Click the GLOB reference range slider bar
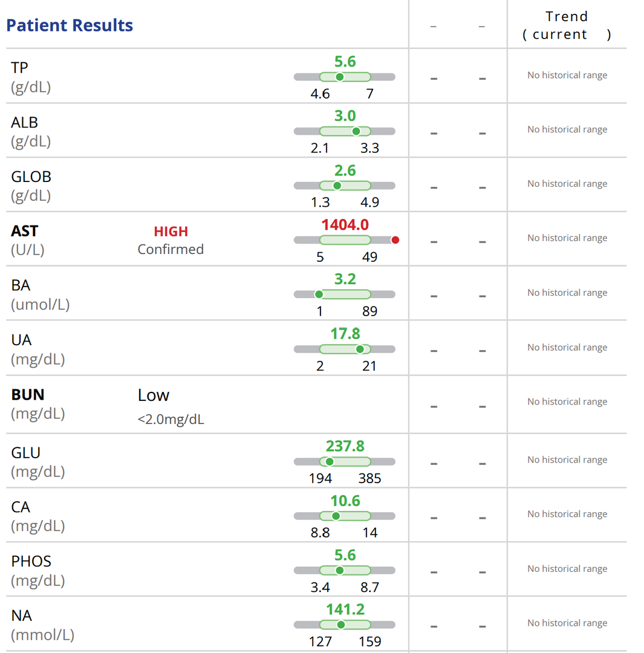The height and width of the screenshot is (653, 644). pyautogui.click(x=345, y=186)
